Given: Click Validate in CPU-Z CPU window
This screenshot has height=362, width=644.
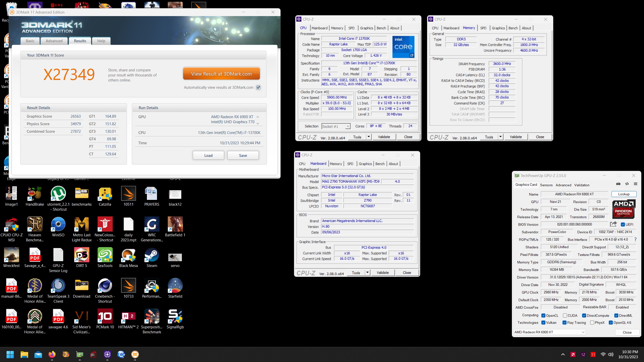Looking at the screenshot, I should (x=384, y=137).
